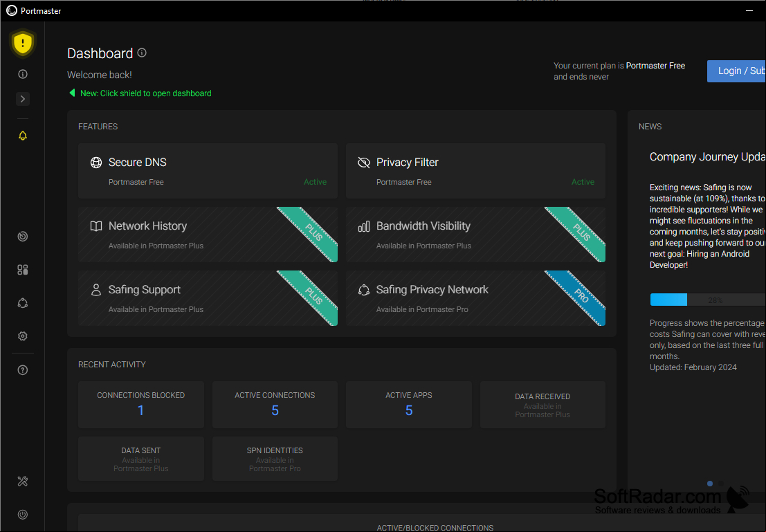Click the bar chart icon on Bandwidth Visibility
This screenshot has width=766, height=532.
[364, 226]
